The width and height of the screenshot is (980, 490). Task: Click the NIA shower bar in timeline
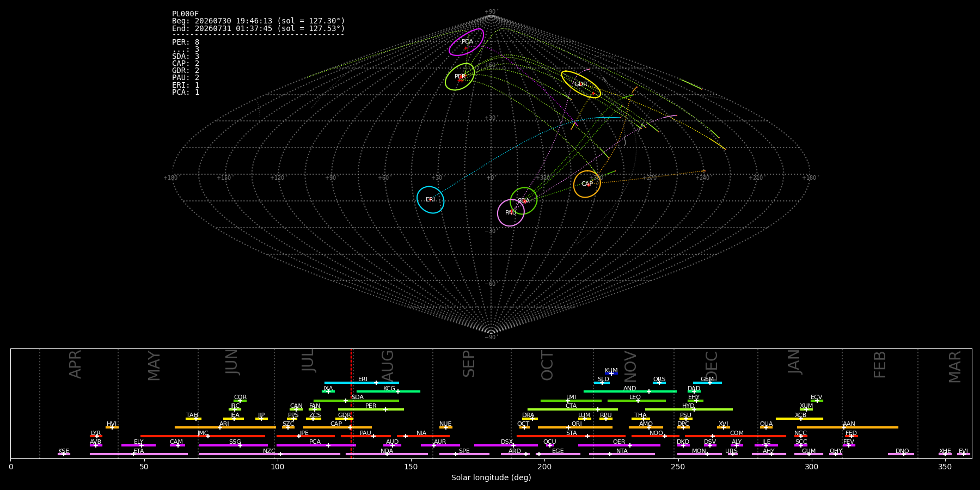423,436
